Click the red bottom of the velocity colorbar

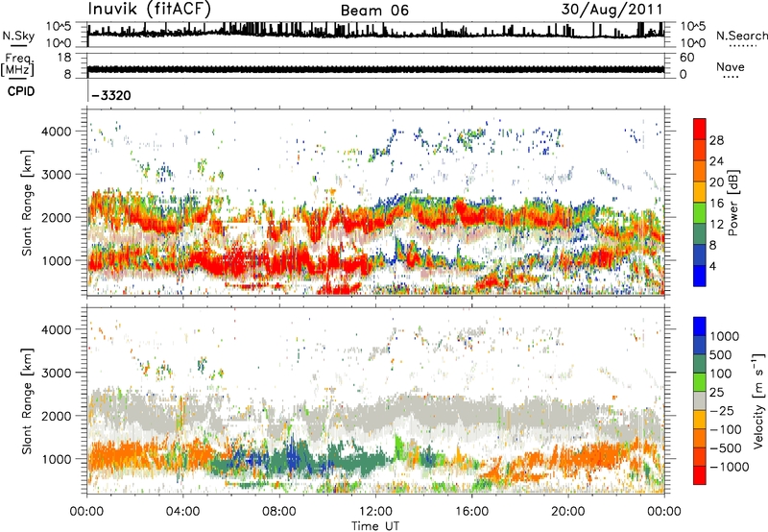tap(700, 475)
